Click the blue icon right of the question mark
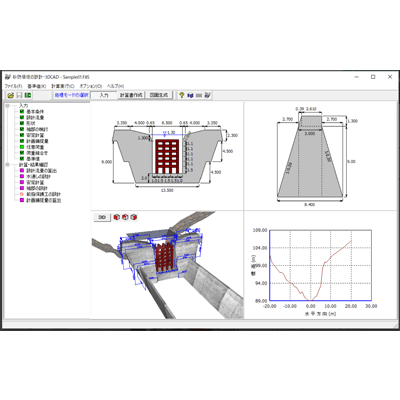The image size is (400, 400). pos(190,95)
